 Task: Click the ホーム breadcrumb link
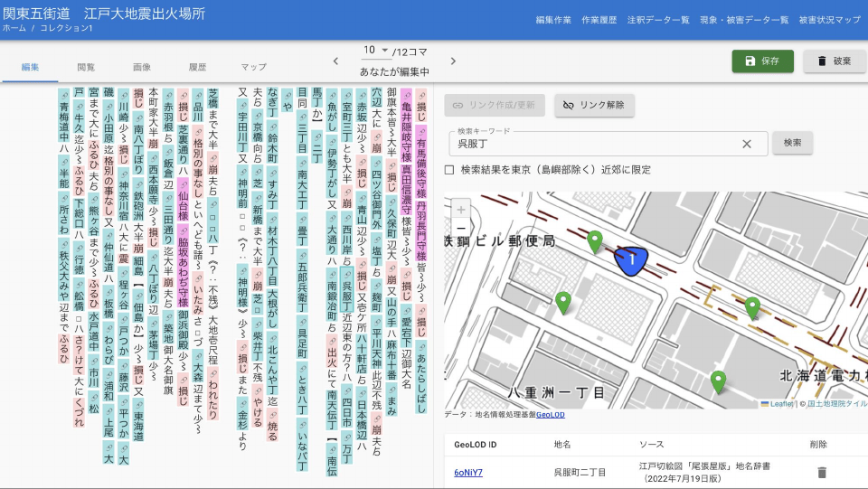click(x=14, y=28)
